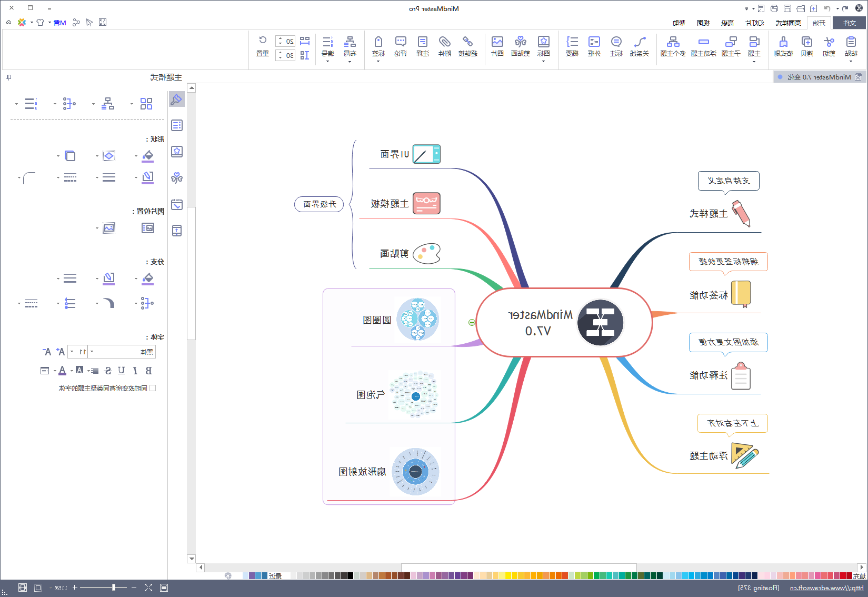Switch to the View (视图) tab
Image resolution: width=868 pixels, height=597 pixels.
(x=703, y=23)
